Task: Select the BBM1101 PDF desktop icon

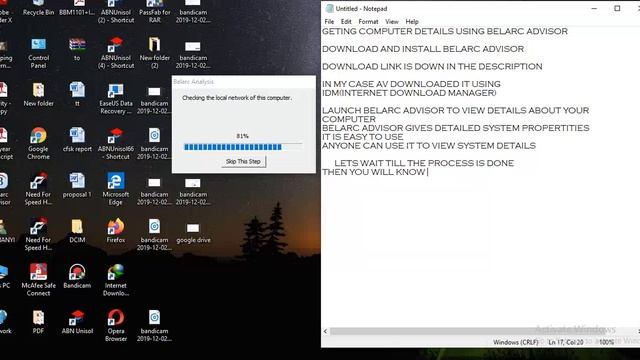Action: [x=77, y=9]
